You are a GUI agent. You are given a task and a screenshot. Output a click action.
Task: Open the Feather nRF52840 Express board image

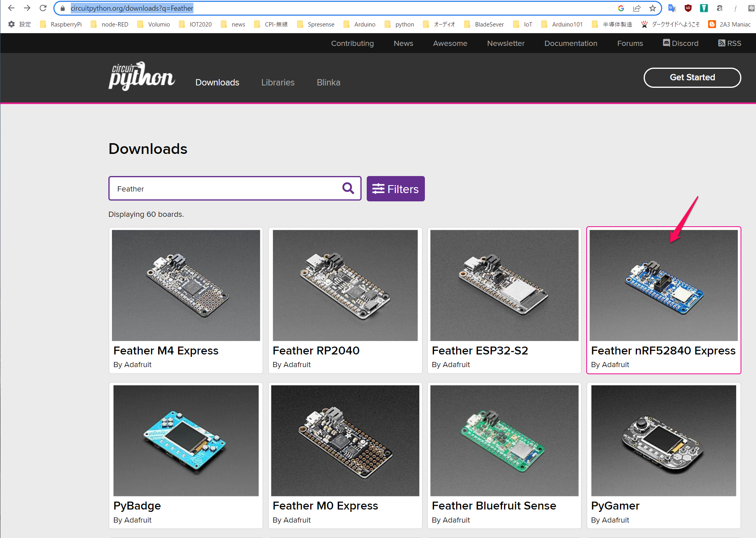(664, 285)
